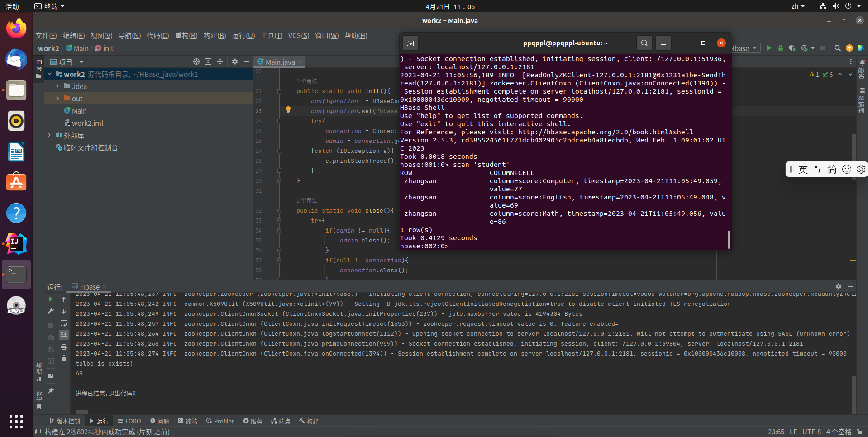Viewport: 868px width, 437px height.
Task: Open the 问题 tool window button
Action: click(160, 421)
